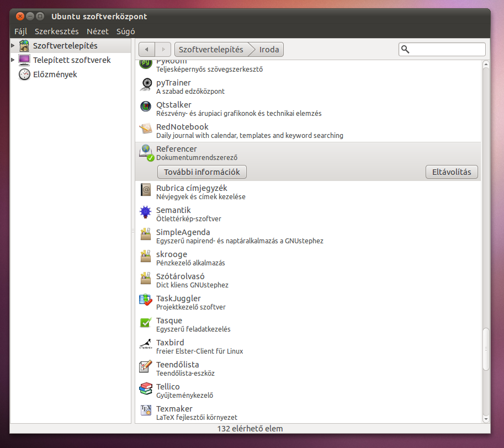Screen dimensions: 504x448
Task: Click the Teendőlista notepad icon
Action: click(146, 366)
